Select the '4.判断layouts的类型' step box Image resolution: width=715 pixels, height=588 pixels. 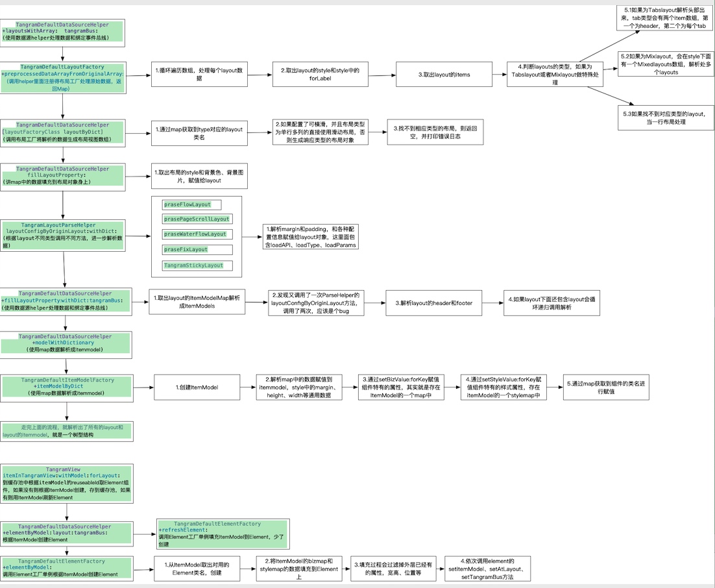click(x=555, y=75)
